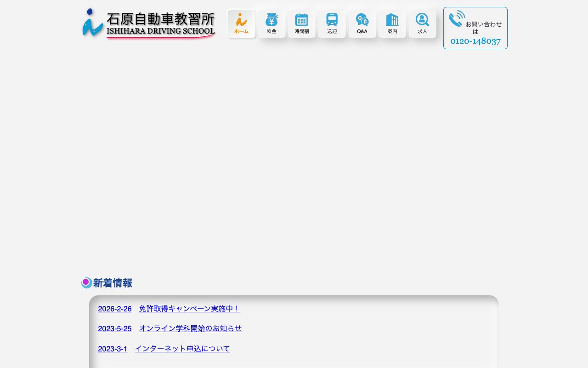
Task: Select the ホーム home icon
Action: tap(241, 20)
